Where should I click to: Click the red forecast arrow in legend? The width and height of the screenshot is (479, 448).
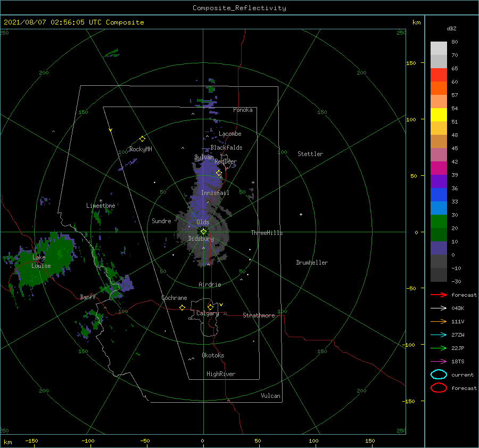coord(439,295)
